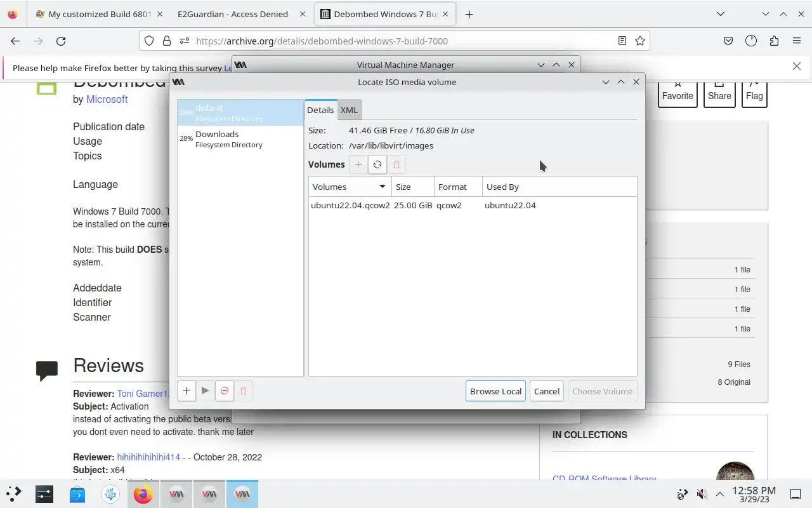812x508 pixels.
Task: Open the clock showing 12:58 PM
Action: pos(754,494)
